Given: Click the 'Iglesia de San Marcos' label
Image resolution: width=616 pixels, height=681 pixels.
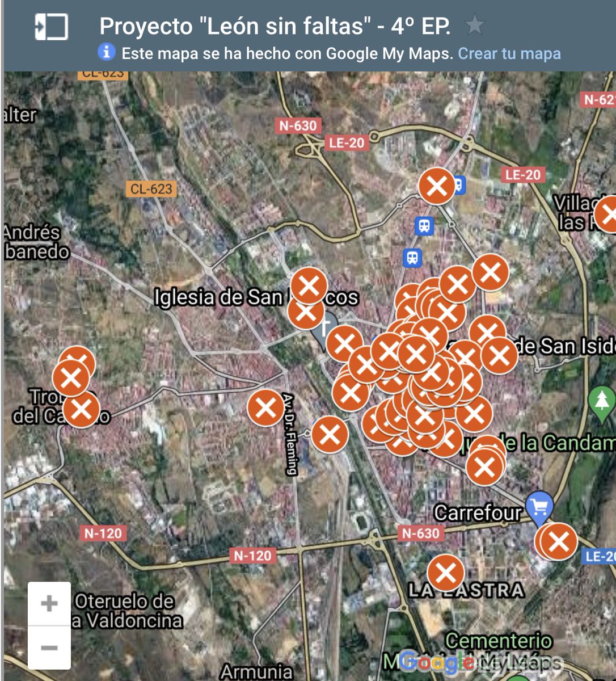Looking at the screenshot, I should tap(256, 297).
